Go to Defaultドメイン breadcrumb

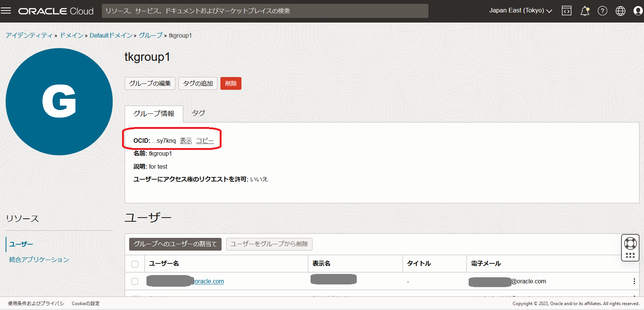click(111, 35)
